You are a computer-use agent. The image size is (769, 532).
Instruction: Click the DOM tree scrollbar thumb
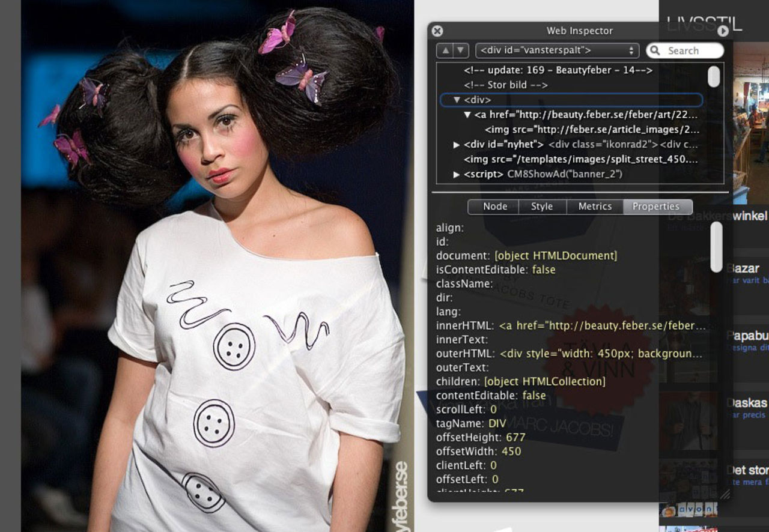pos(714,77)
